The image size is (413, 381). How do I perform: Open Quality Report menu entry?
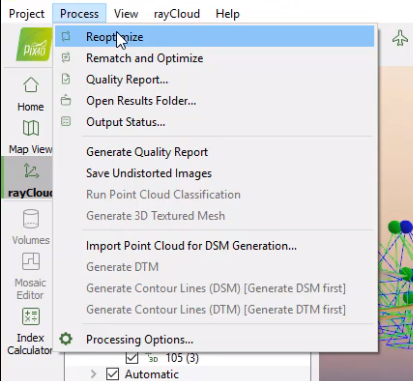coord(215,79)
